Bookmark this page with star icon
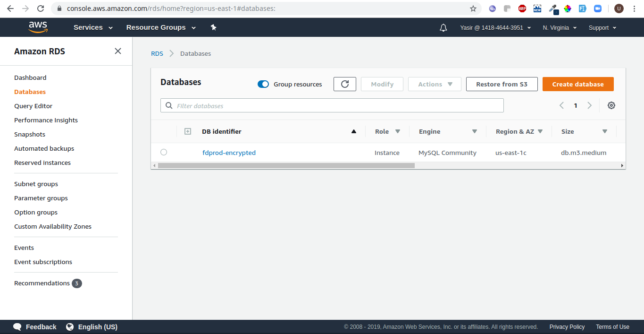Image resolution: width=644 pixels, height=334 pixels. [473, 9]
